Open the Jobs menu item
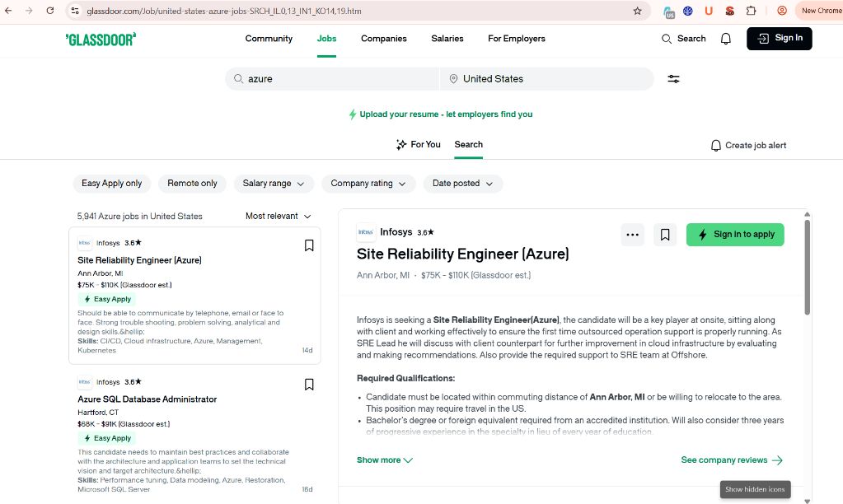 pos(326,39)
